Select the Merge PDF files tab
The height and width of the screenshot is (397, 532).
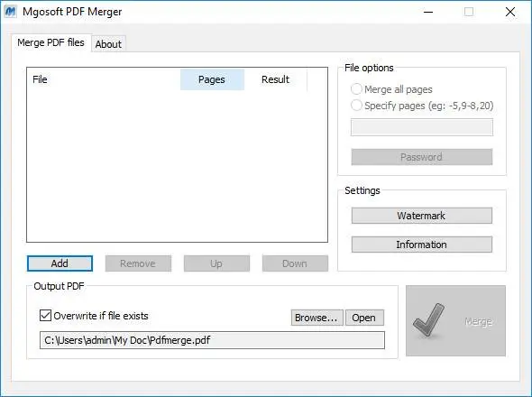tap(50, 42)
